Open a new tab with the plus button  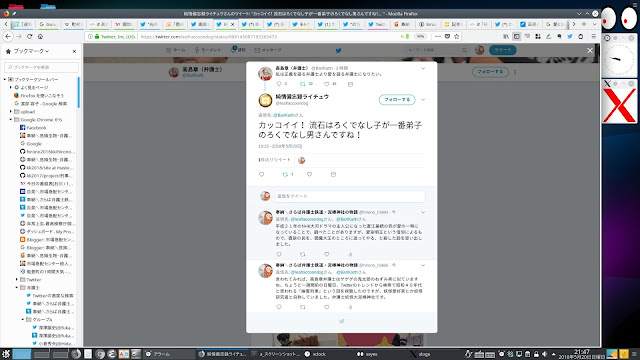click(x=584, y=24)
